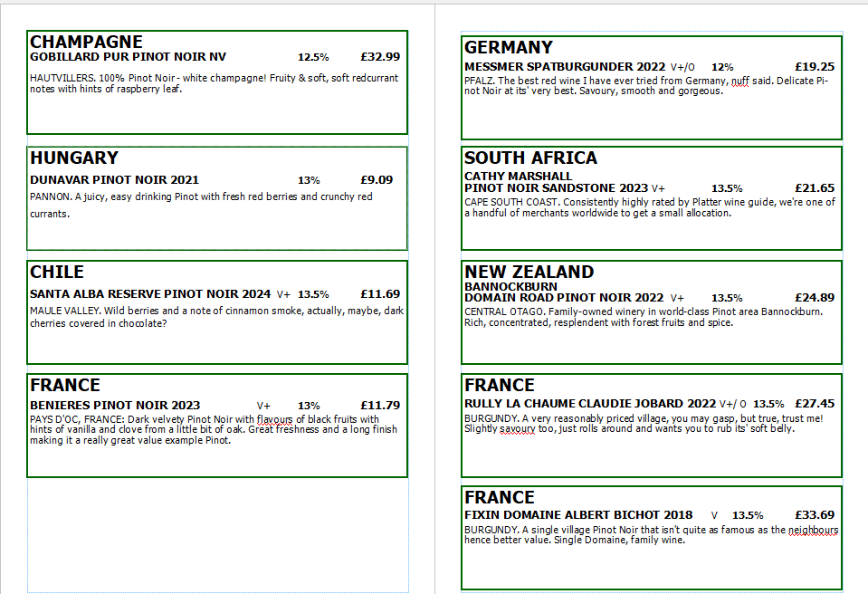868x594 pixels.
Task: Click BENIERES PINOT NOIR 2023 title
Action: tap(115, 406)
